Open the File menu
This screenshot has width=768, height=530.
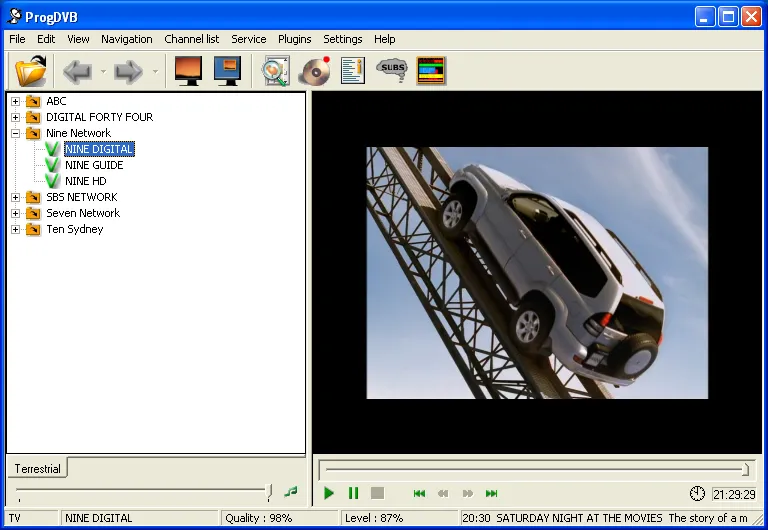[x=17, y=39]
